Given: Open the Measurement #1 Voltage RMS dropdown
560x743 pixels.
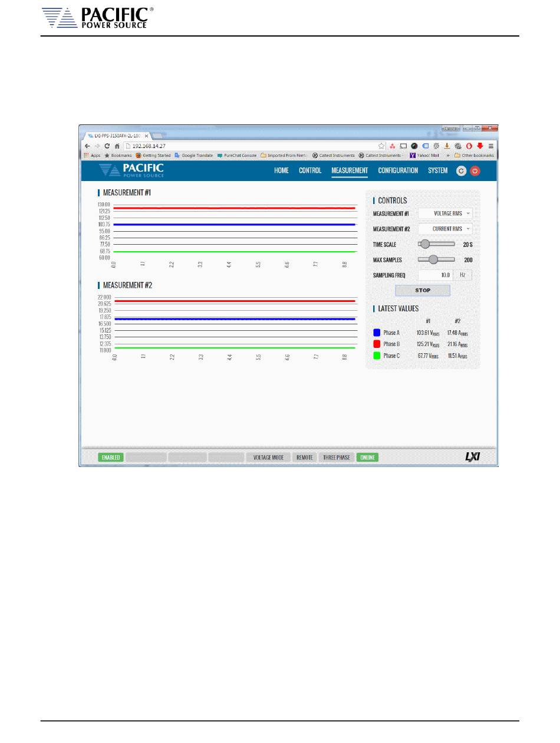Looking at the screenshot, I should click(445, 213).
